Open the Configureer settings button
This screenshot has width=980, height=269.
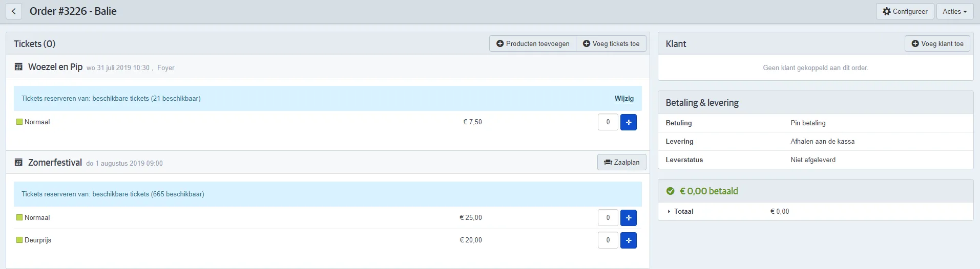tap(905, 11)
